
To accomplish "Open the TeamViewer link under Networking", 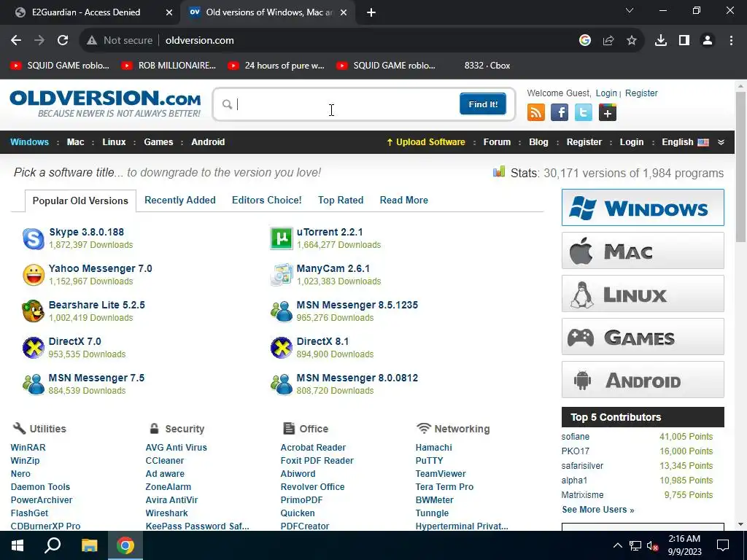I will pyautogui.click(x=441, y=474).
